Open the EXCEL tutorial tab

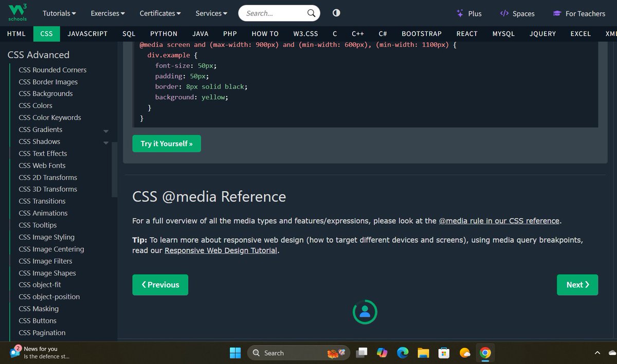tap(580, 33)
